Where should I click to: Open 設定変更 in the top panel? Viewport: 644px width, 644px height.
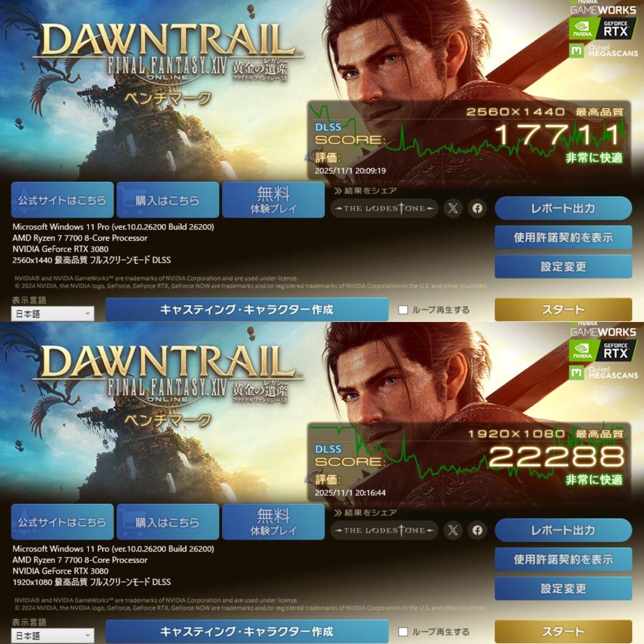[563, 267]
